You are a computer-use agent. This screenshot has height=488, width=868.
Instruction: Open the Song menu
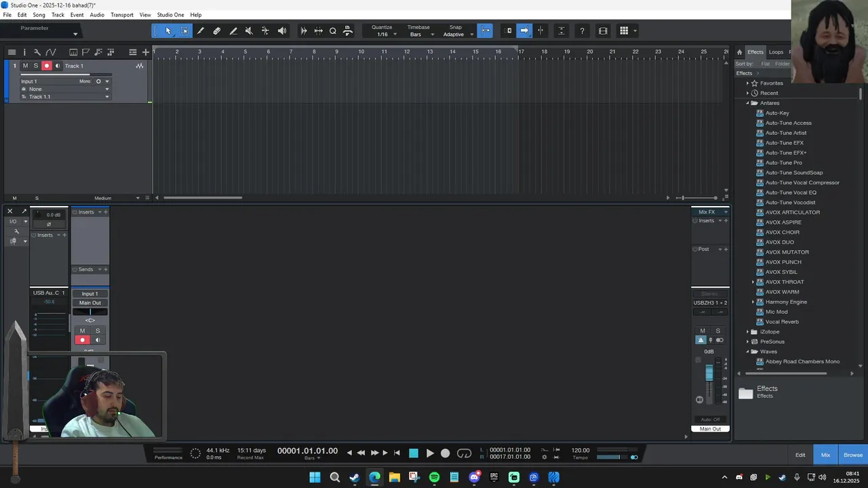pyautogui.click(x=39, y=15)
